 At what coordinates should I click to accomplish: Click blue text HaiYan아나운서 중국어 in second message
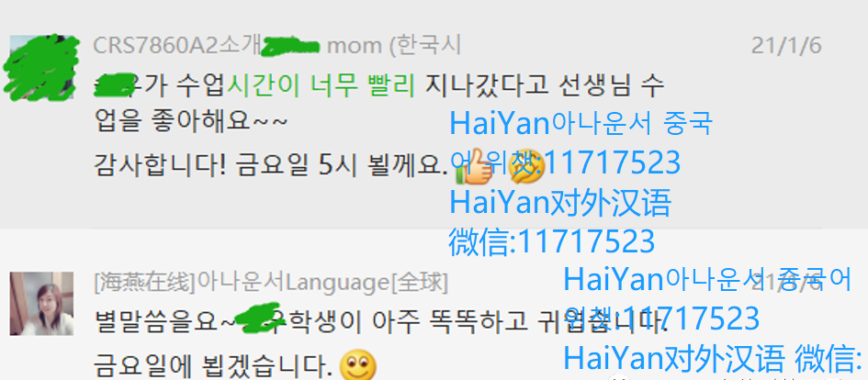[707, 279]
